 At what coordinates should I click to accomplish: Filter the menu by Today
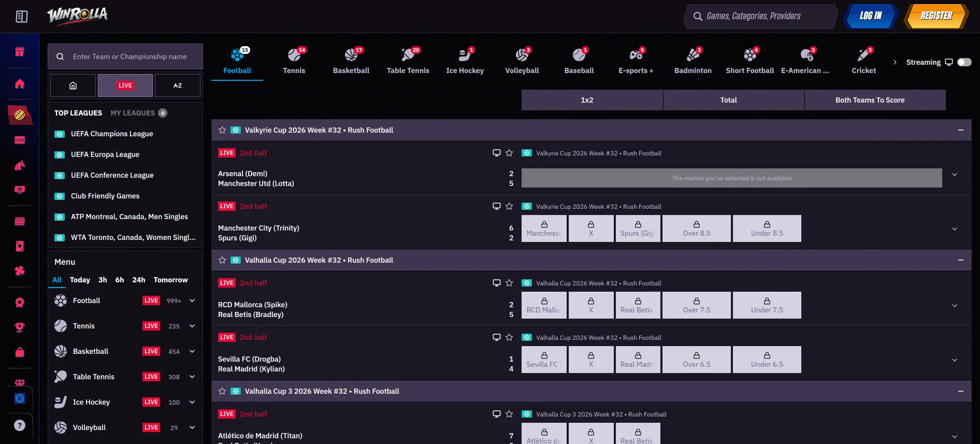click(x=80, y=280)
